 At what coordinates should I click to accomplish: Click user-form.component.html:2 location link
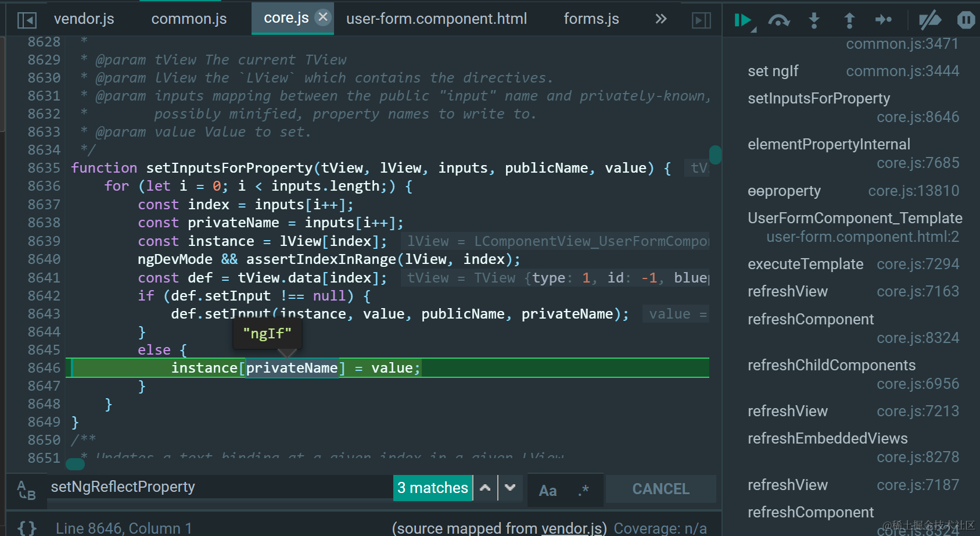[863, 237]
